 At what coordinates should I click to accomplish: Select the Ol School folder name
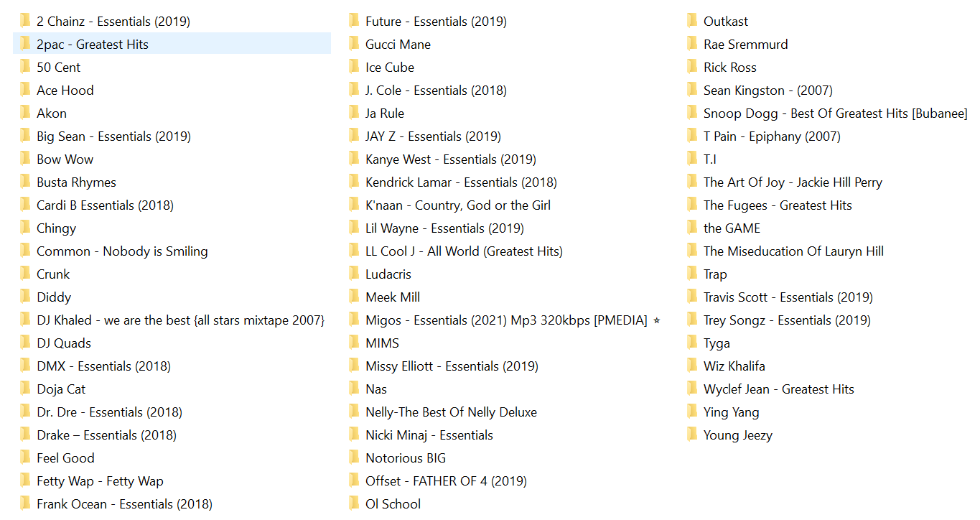[x=393, y=503]
